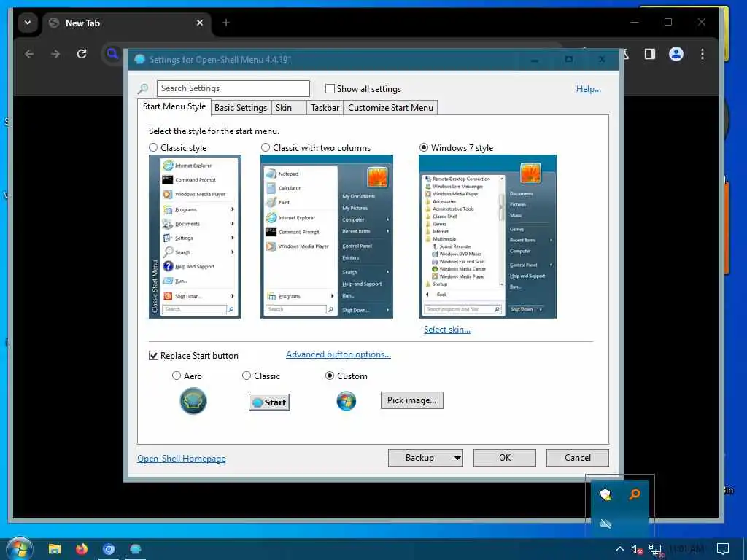Open the Skin tab
The height and width of the screenshot is (560, 747).
point(288,108)
